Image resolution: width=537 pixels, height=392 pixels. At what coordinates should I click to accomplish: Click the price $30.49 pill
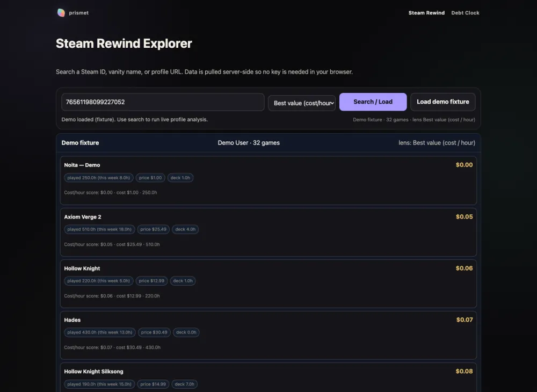[x=154, y=332]
